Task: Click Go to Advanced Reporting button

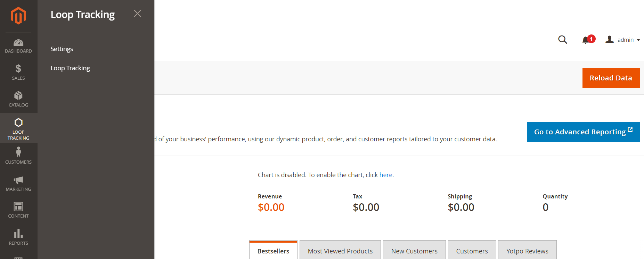Action: point(583,132)
